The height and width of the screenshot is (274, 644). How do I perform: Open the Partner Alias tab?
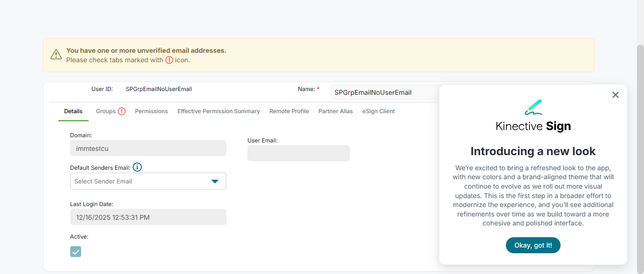(335, 111)
